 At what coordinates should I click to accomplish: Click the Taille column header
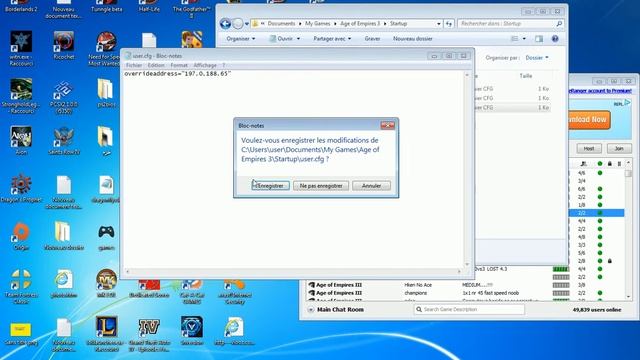pyautogui.click(x=526, y=76)
